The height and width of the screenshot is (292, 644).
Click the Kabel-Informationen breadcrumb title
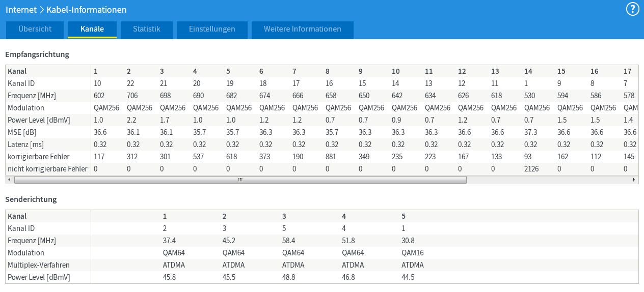pos(86,10)
